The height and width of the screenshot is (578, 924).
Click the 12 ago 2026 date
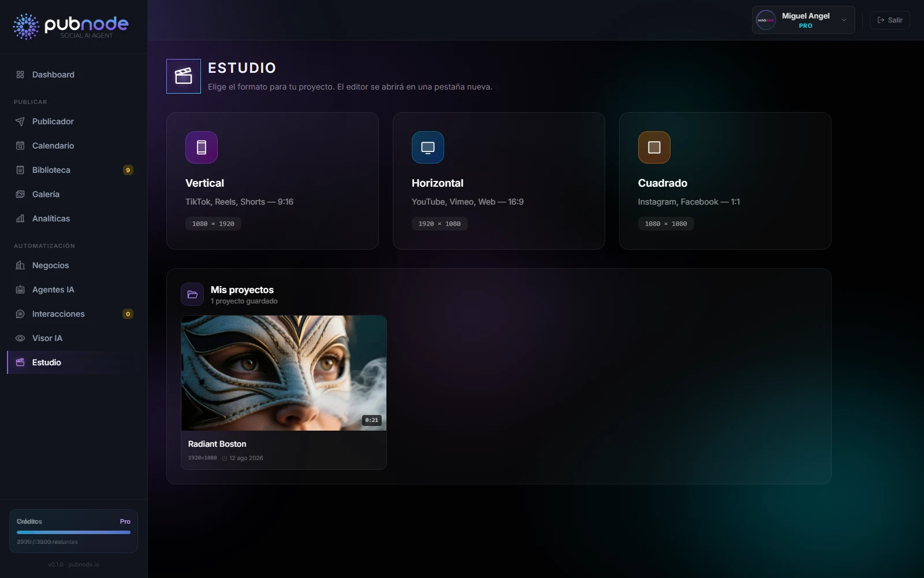click(246, 458)
